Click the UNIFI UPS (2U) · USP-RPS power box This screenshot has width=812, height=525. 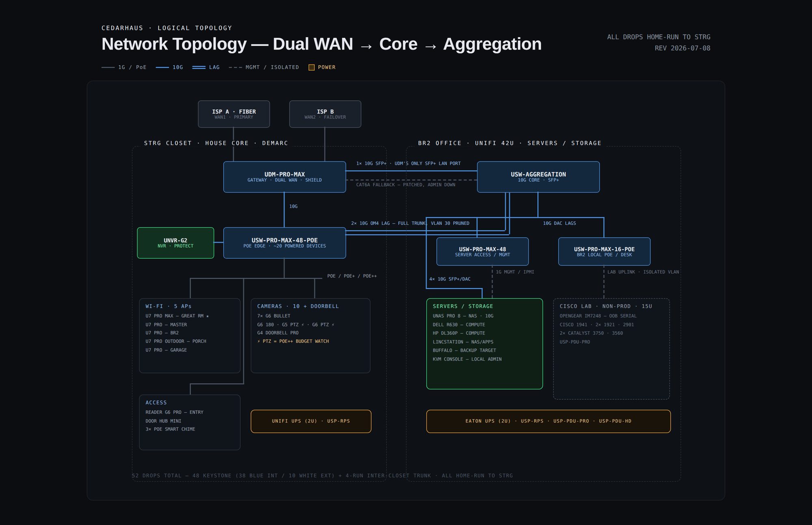tap(311, 421)
